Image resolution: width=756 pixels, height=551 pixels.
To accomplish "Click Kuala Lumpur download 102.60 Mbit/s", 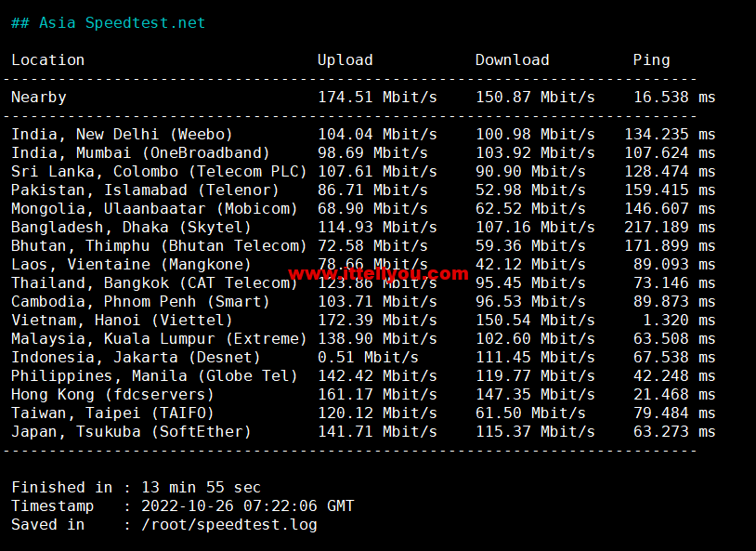I will click(x=535, y=339).
